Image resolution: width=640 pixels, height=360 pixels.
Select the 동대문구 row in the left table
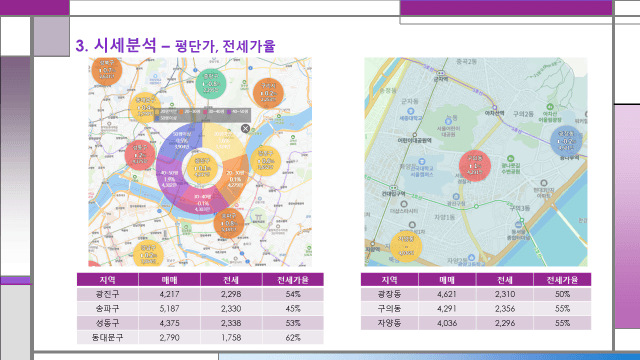(x=200, y=338)
